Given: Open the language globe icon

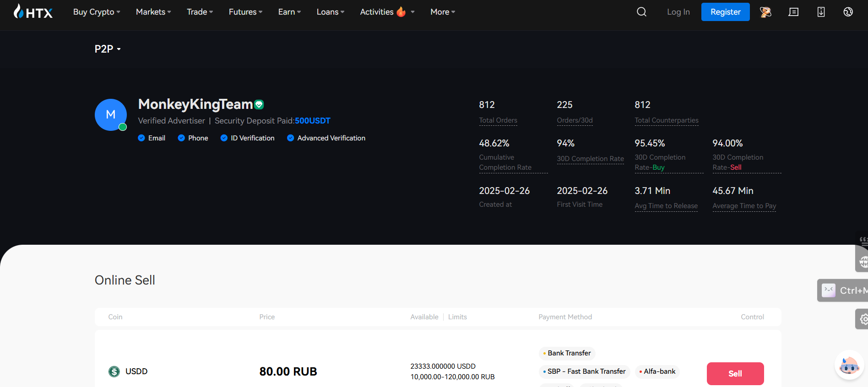Looking at the screenshot, I should point(848,12).
